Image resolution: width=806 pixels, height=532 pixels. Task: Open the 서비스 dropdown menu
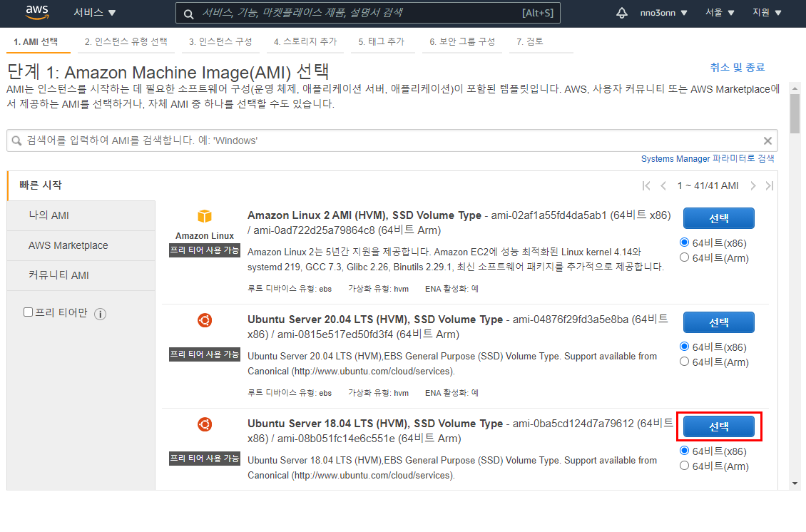(95, 12)
